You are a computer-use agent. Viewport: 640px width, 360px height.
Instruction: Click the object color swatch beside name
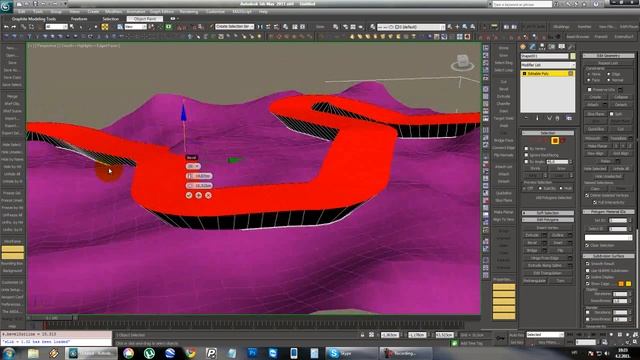click(573, 56)
